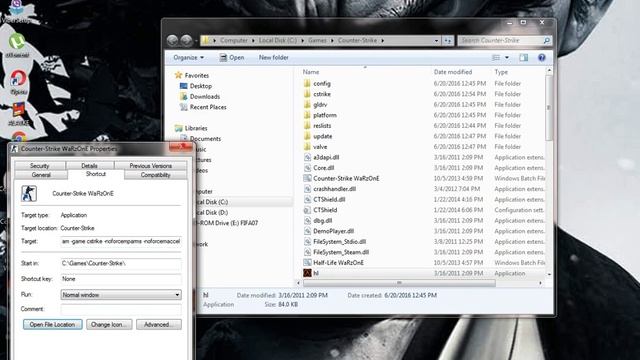Select the dbg.dll file name

tap(322, 221)
